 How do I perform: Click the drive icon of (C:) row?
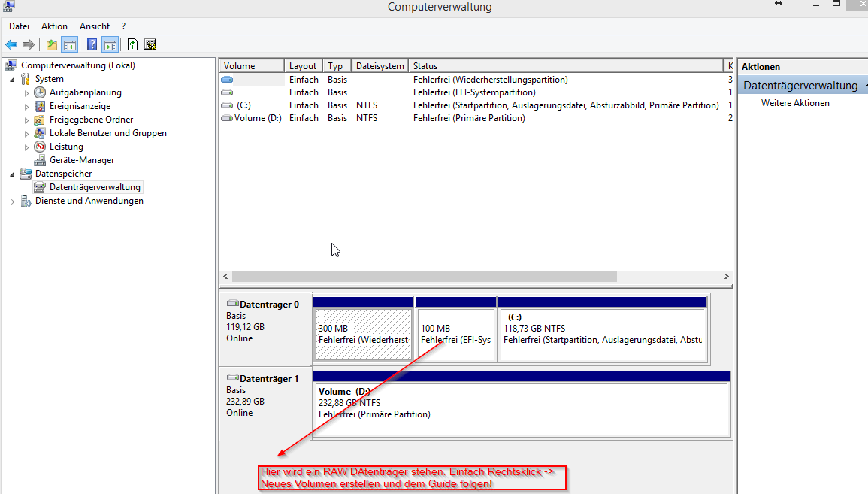tap(227, 105)
